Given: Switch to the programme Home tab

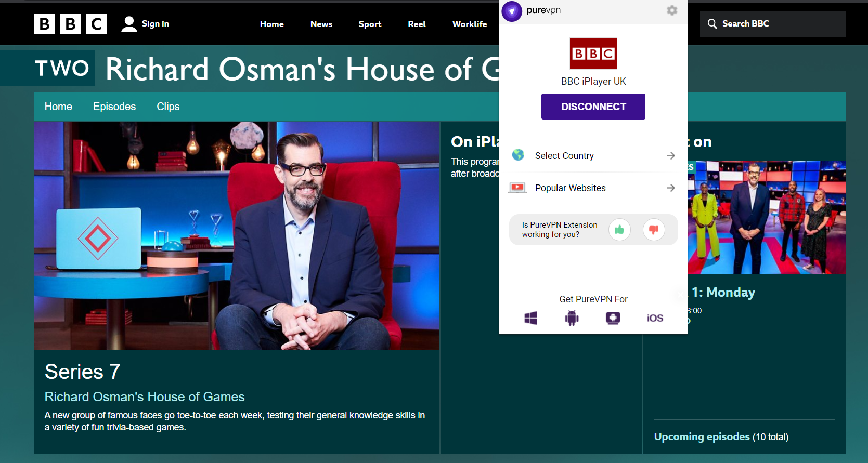Looking at the screenshot, I should coord(58,107).
